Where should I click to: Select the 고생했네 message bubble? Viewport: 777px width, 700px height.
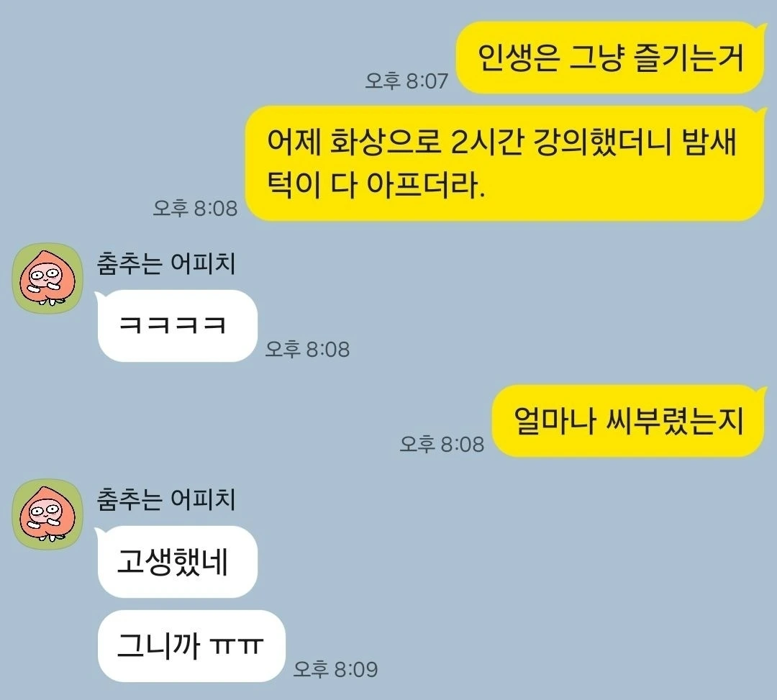pyautogui.click(x=176, y=562)
